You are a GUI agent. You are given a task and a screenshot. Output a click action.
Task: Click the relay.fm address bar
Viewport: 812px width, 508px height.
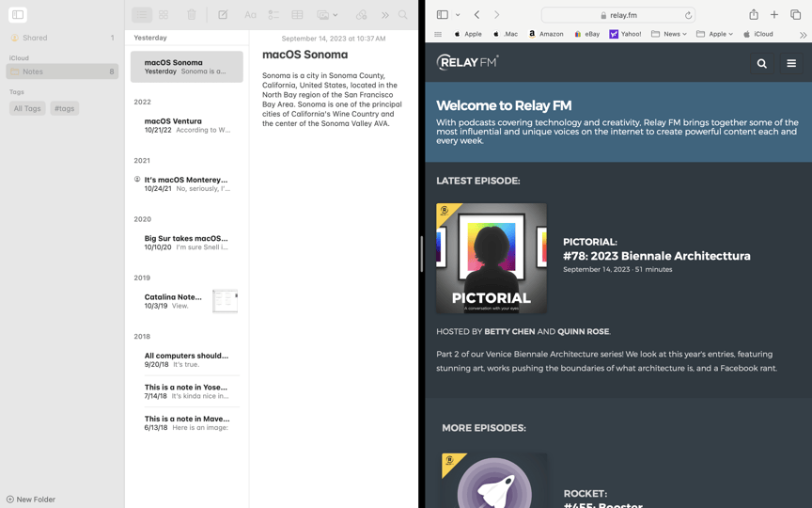coord(617,15)
